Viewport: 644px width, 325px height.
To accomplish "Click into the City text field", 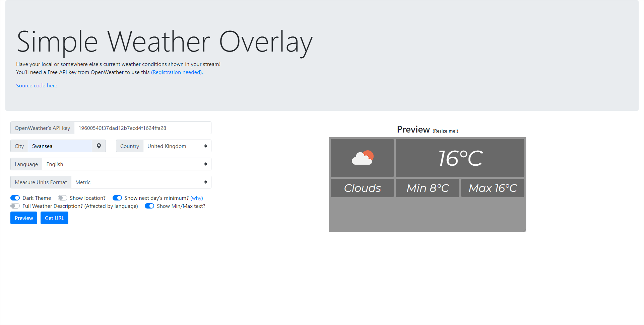I will point(60,146).
